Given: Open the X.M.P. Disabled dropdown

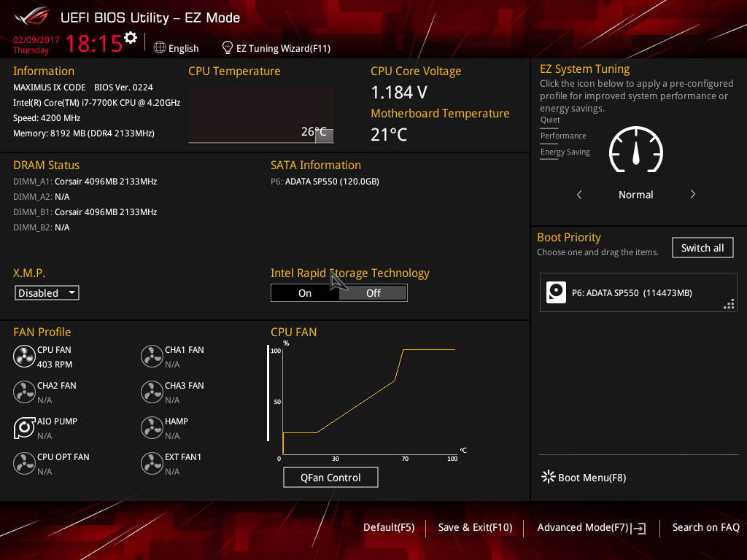Looking at the screenshot, I should tap(47, 293).
